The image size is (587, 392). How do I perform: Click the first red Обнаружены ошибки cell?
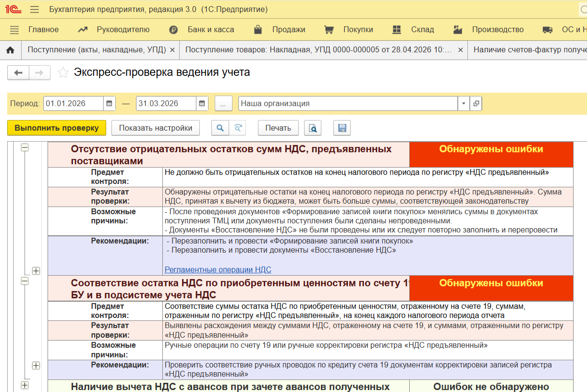[491, 154]
